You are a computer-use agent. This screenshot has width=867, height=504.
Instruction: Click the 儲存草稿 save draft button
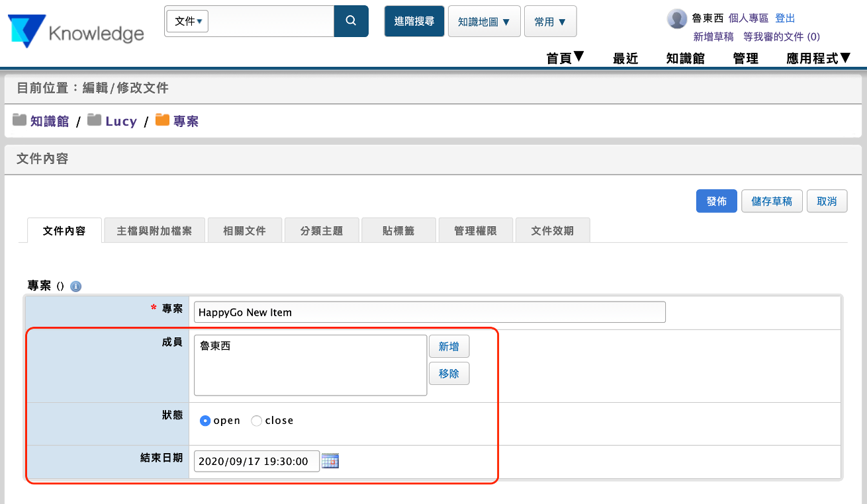click(771, 201)
